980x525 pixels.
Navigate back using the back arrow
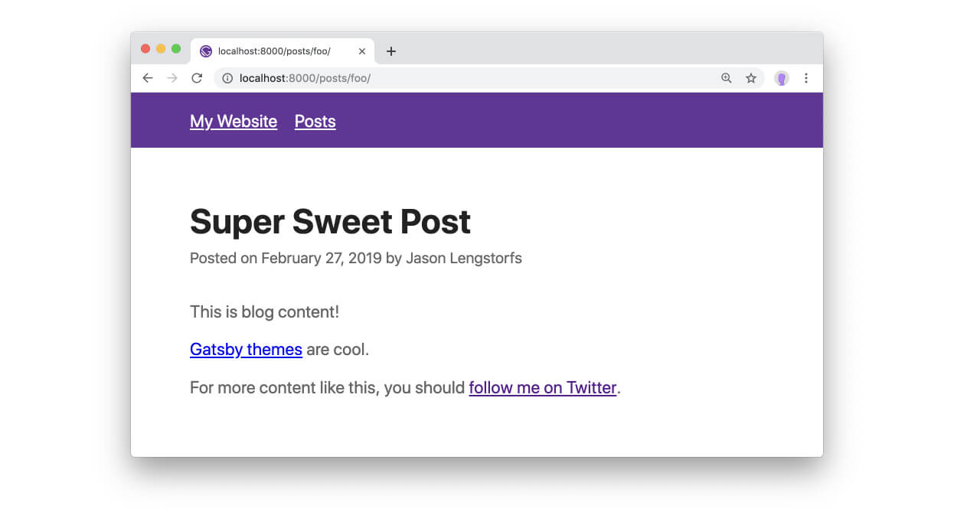[147, 77]
